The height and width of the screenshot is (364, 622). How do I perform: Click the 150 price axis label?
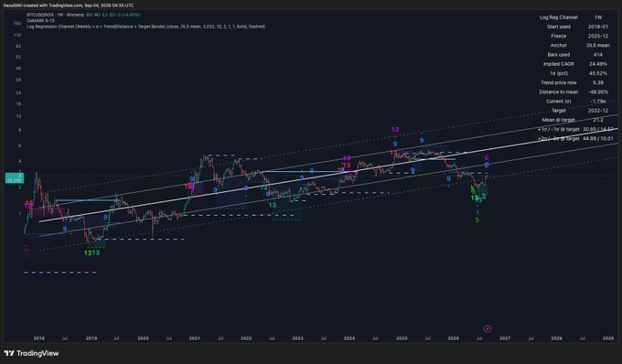point(17,24)
